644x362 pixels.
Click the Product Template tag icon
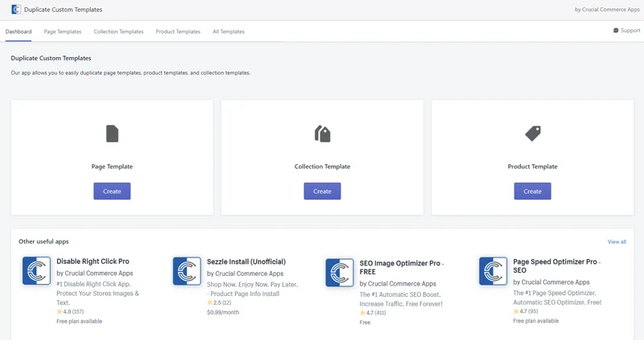tap(533, 134)
